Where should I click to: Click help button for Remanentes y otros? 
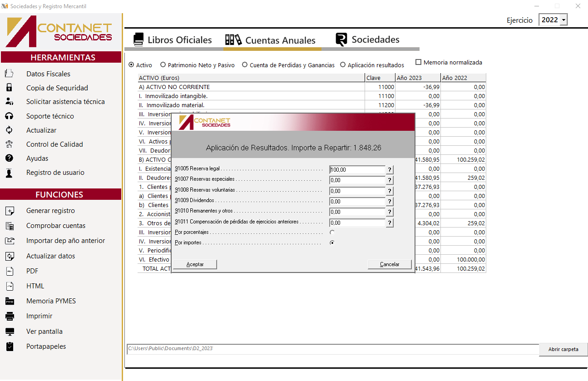[x=390, y=212]
